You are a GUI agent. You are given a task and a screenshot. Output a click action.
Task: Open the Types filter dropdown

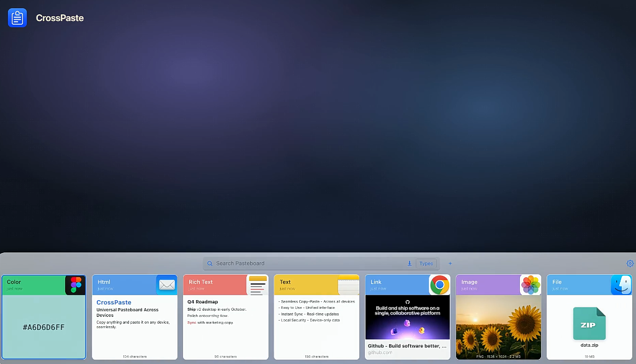coord(426,264)
